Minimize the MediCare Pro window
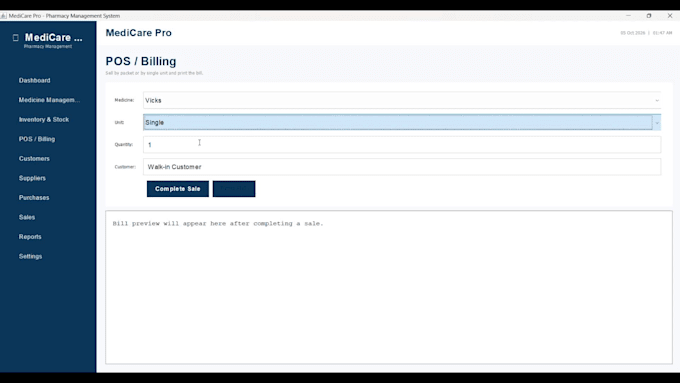 pos(628,16)
